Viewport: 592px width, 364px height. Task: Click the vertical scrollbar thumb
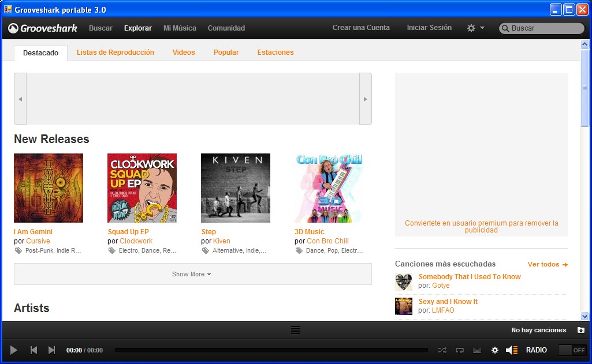[584, 88]
